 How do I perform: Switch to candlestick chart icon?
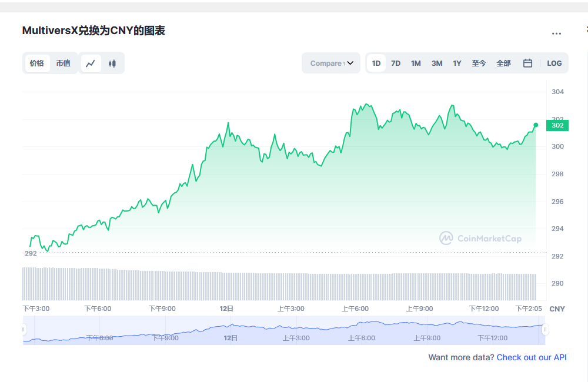tap(112, 63)
